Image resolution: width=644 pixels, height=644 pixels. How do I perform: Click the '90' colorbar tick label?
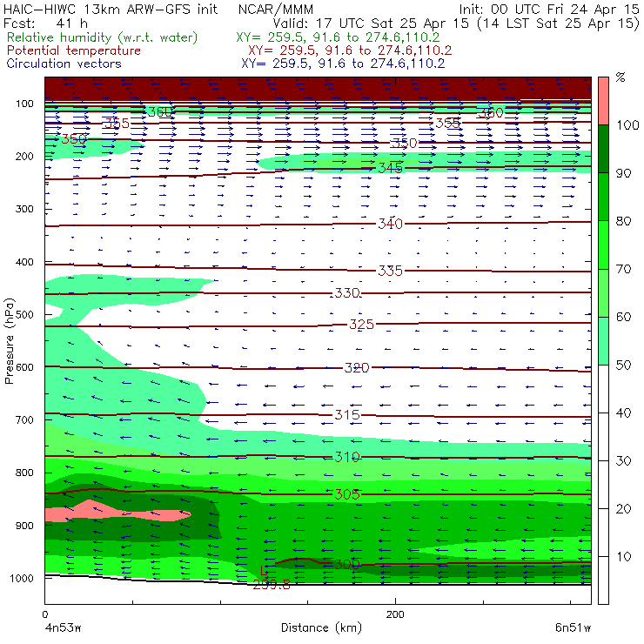[623, 173]
